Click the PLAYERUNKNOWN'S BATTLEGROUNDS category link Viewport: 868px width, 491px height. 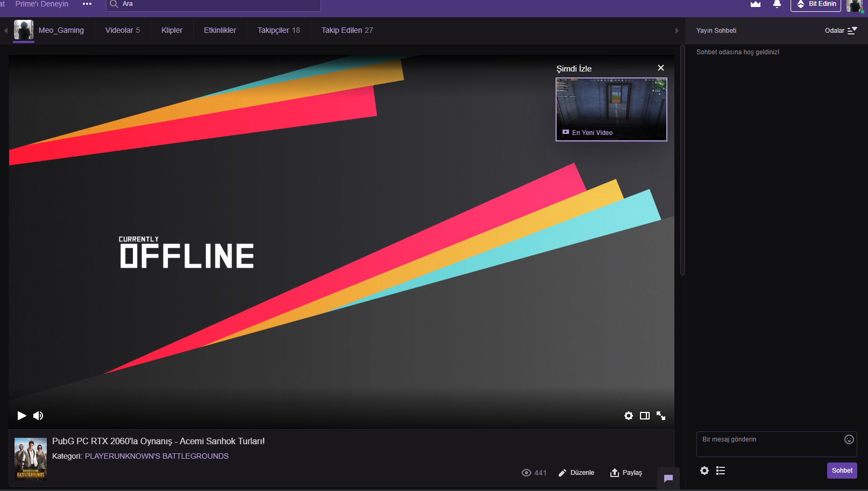156,456
